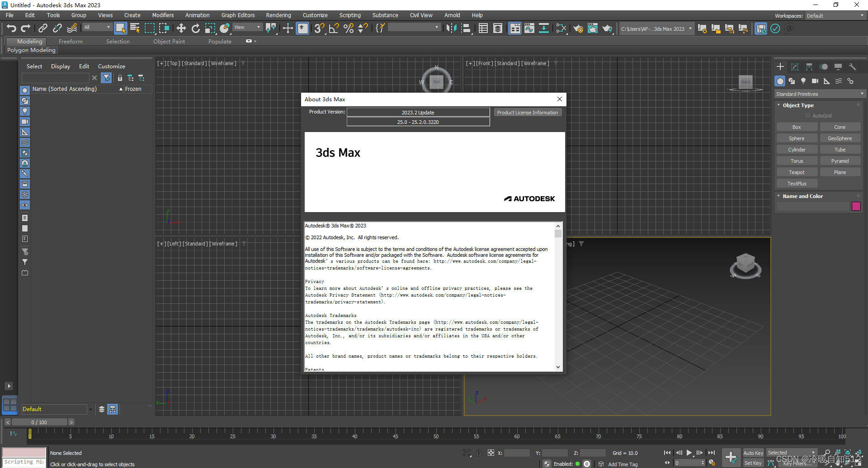Toggle the AutoGrid checkbox
This screenshot has height=468, width=868.
pyautogui.click(x=808, y=116)
